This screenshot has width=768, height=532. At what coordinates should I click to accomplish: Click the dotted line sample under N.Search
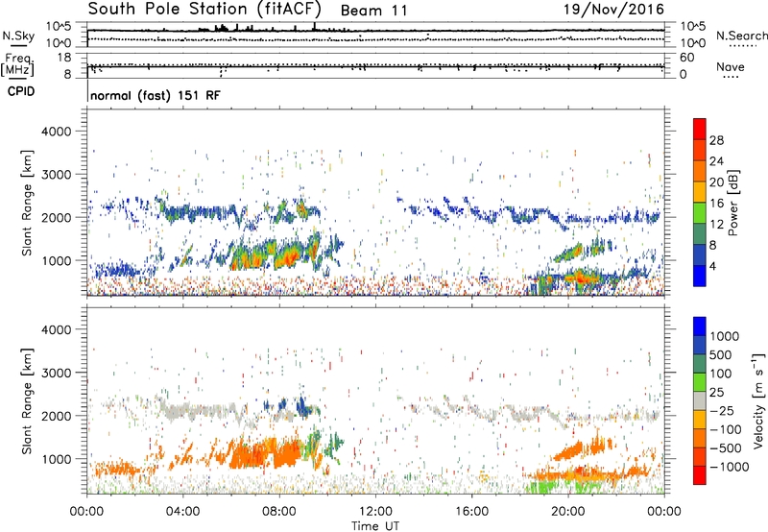(x=743, y=46)
